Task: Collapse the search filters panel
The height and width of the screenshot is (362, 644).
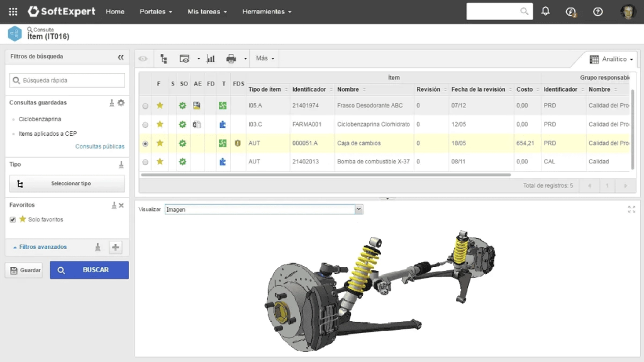Action: (x=121, y=57)
